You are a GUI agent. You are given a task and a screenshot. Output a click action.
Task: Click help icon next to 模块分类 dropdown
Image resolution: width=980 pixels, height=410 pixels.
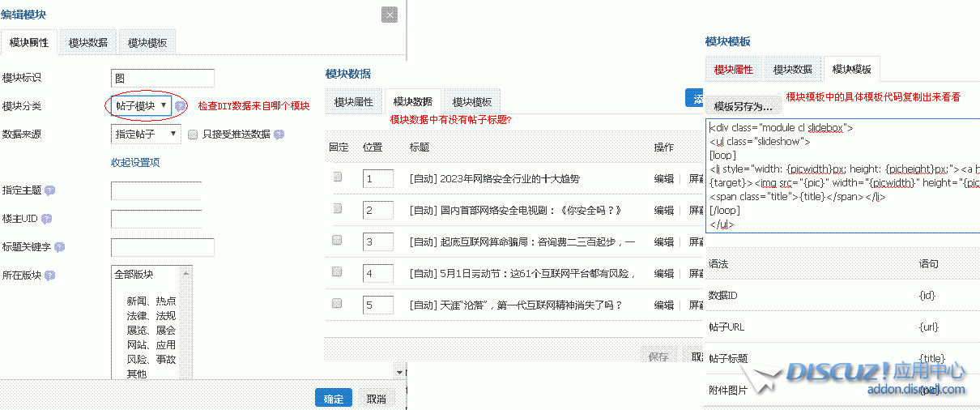click(x=181, y=106)
